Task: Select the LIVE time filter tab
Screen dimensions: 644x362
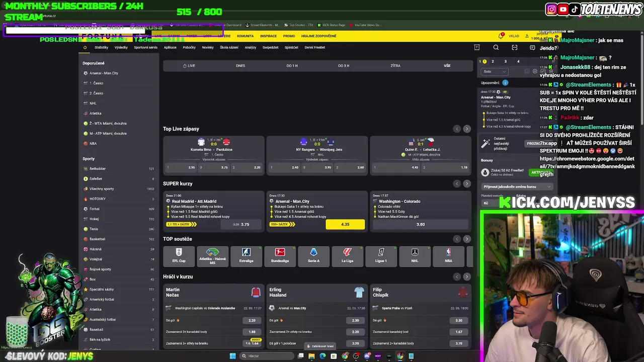Action: [189, 65]
